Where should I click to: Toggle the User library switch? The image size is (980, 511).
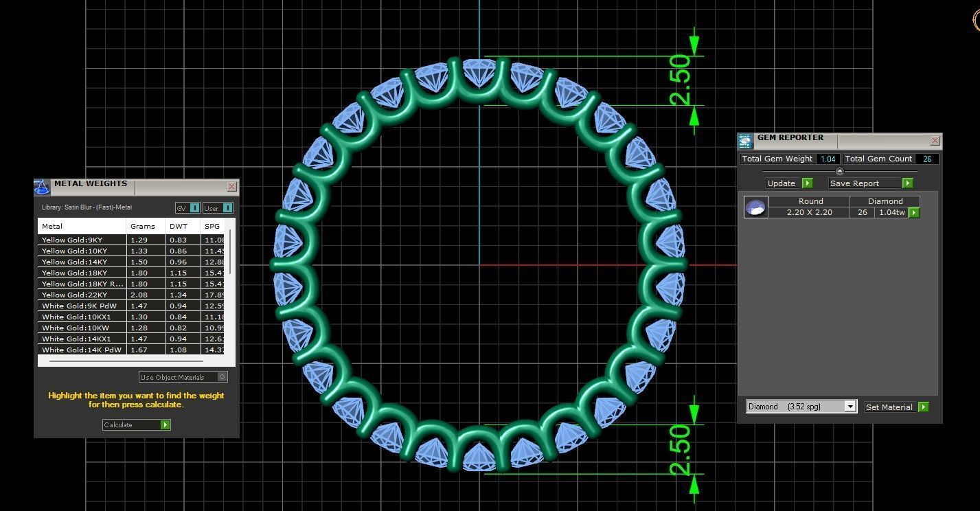pyautogui.click(x=218, y=208)
